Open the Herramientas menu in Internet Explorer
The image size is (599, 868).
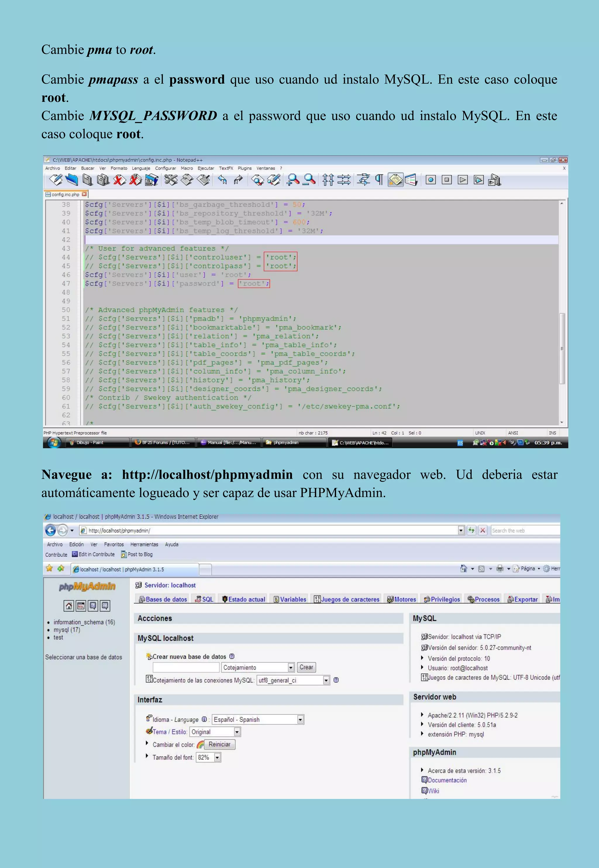tap(144, 544)
